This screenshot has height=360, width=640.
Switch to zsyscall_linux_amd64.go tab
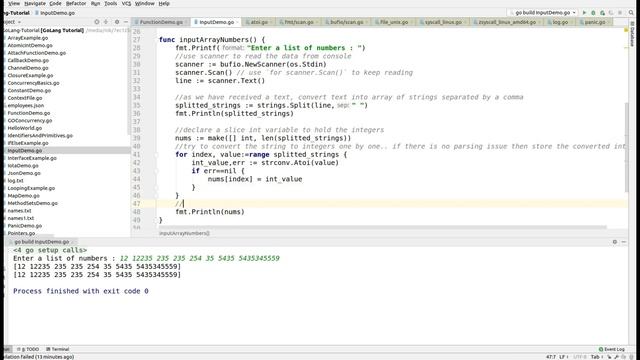click(507, 22)
